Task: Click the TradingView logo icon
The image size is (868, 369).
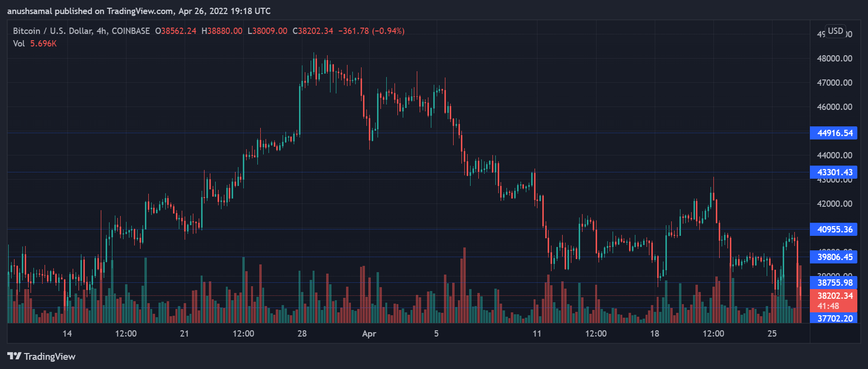Action: tap(14, 356)
